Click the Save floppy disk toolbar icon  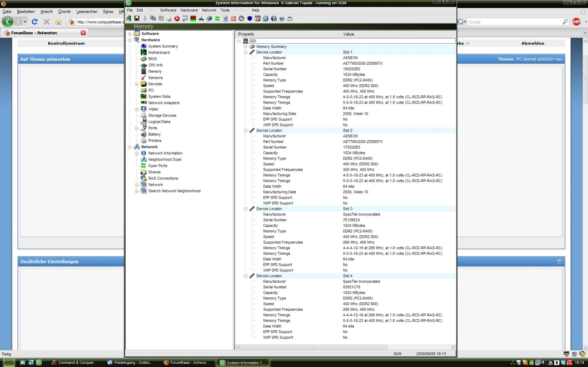pyautogui.click(x=137, y=19)
